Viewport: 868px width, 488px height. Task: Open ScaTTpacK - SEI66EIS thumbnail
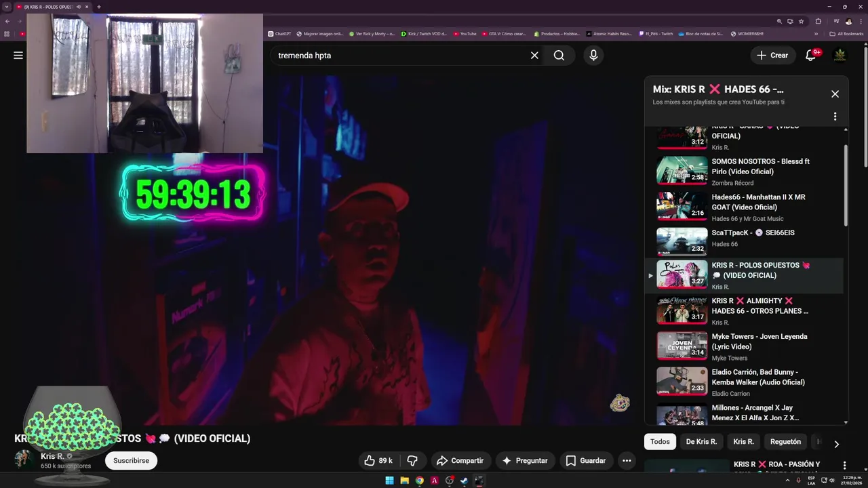coord(682,241)
